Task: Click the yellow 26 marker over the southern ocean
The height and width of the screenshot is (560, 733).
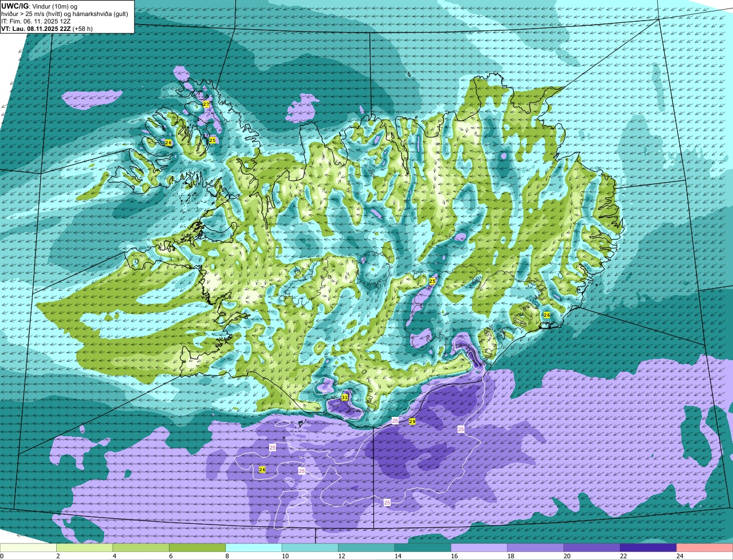Action: 262,470
